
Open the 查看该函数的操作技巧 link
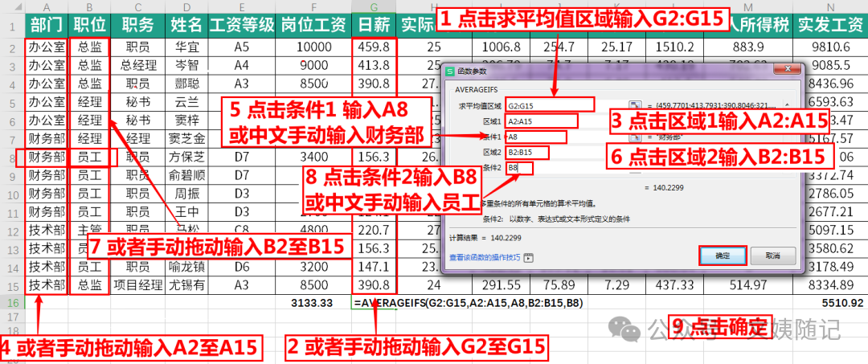tap(485, 257)
